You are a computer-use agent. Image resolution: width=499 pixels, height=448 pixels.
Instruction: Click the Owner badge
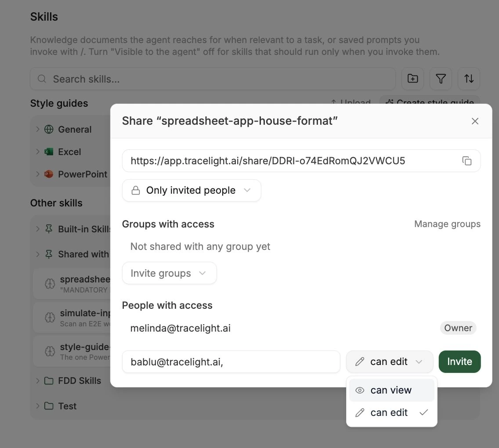pos(458,328)
